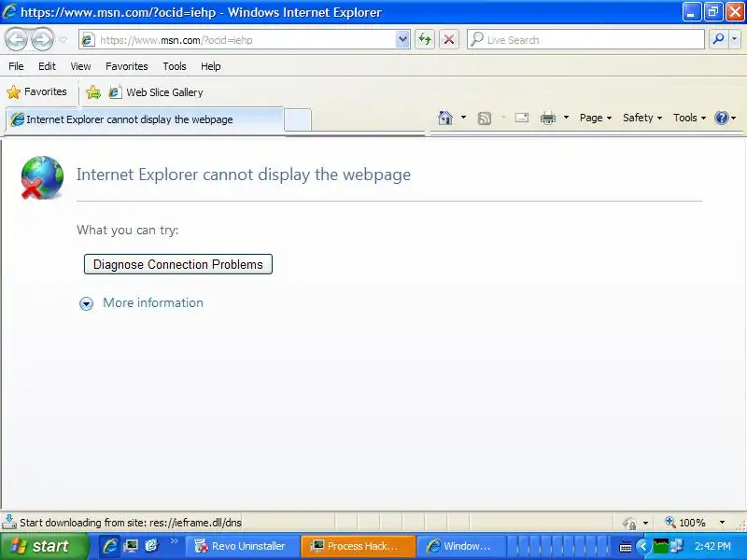The width and height of the screenshot is (747, 560).
Task: Open the Help menu
Action: click(211, 66)
